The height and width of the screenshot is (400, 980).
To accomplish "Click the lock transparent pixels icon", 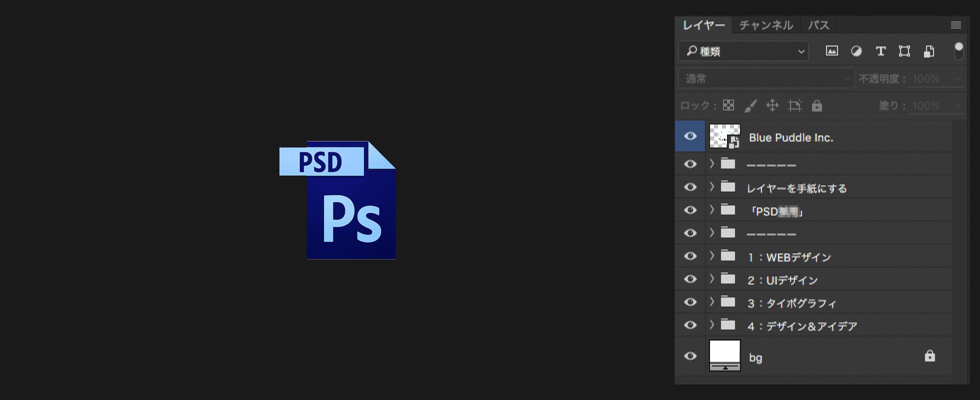I will click(728, 105).
